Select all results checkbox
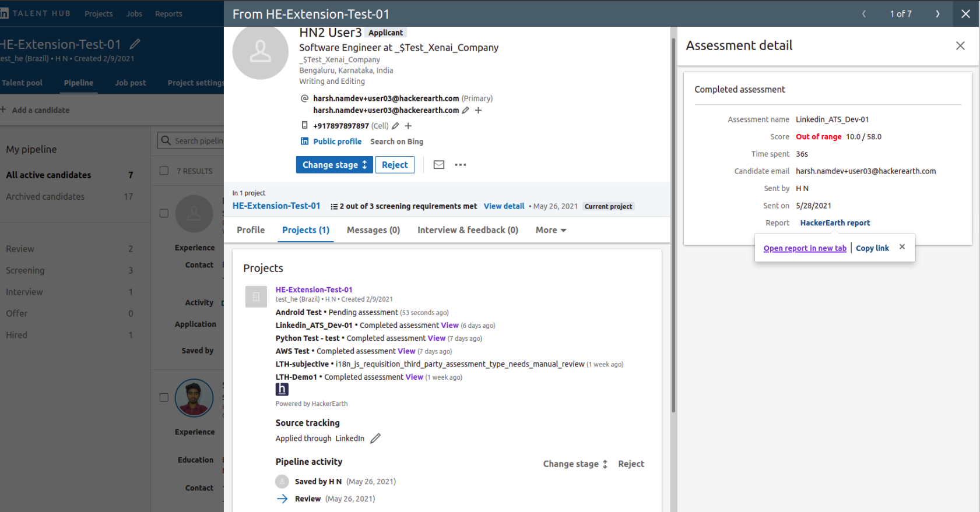 164,171
